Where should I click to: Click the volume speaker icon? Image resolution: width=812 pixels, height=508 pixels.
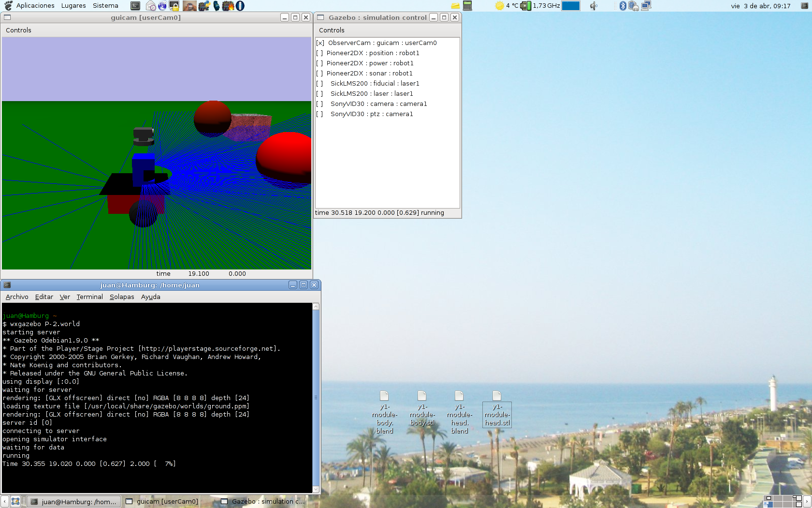tap(594, 6)
